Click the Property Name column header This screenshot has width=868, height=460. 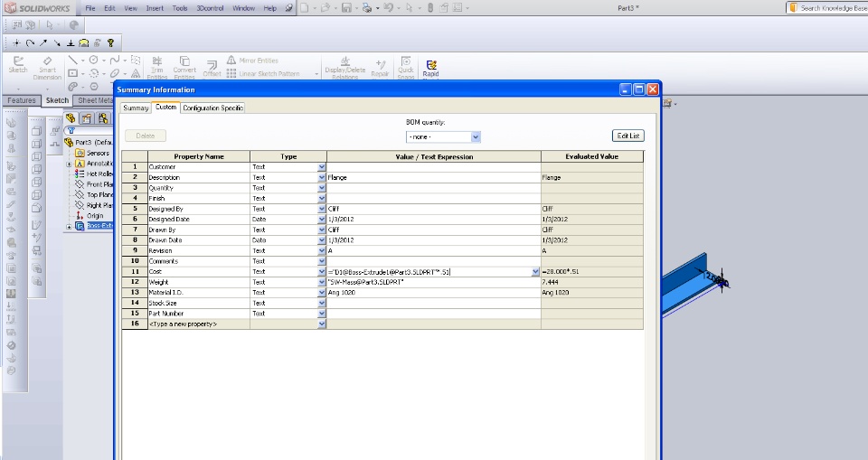(x=199, y=156)
